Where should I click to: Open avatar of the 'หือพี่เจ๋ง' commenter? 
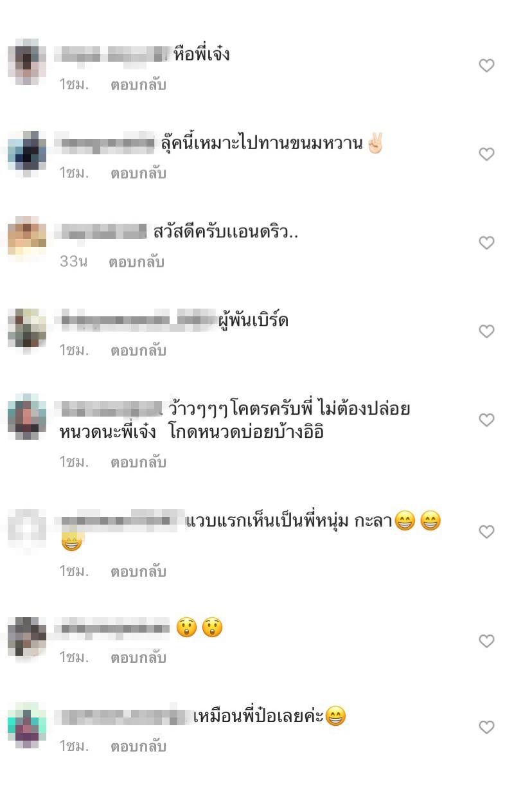coord(27,62)
